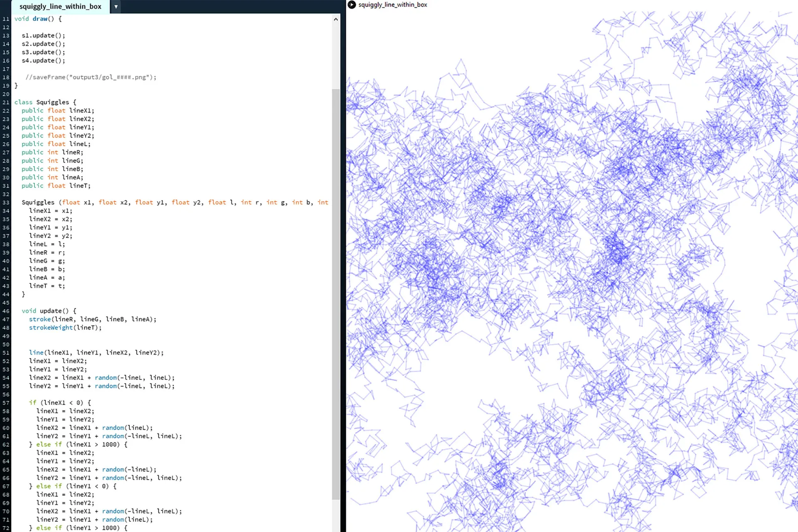Click line number 21 in the gutter

6,102
